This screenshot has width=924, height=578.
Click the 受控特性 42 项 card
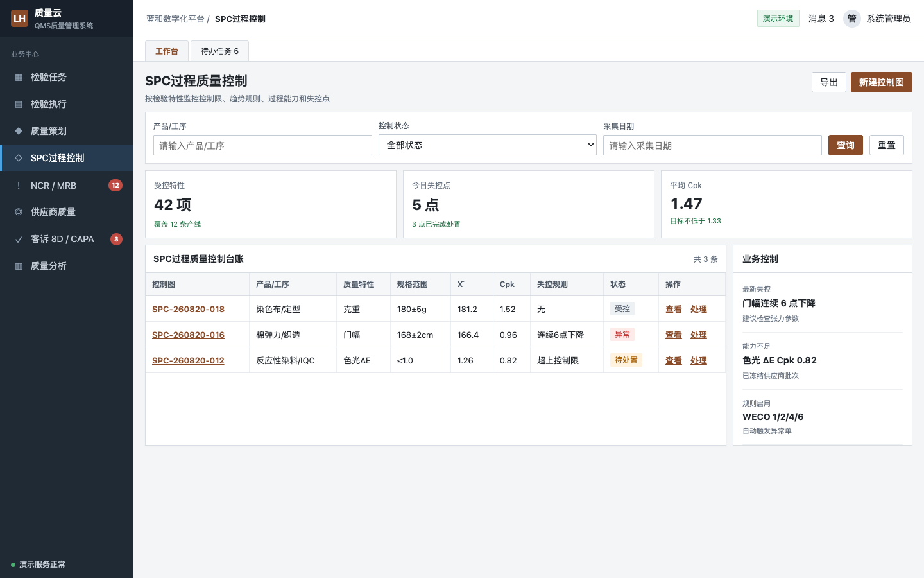tap(271, 204)
